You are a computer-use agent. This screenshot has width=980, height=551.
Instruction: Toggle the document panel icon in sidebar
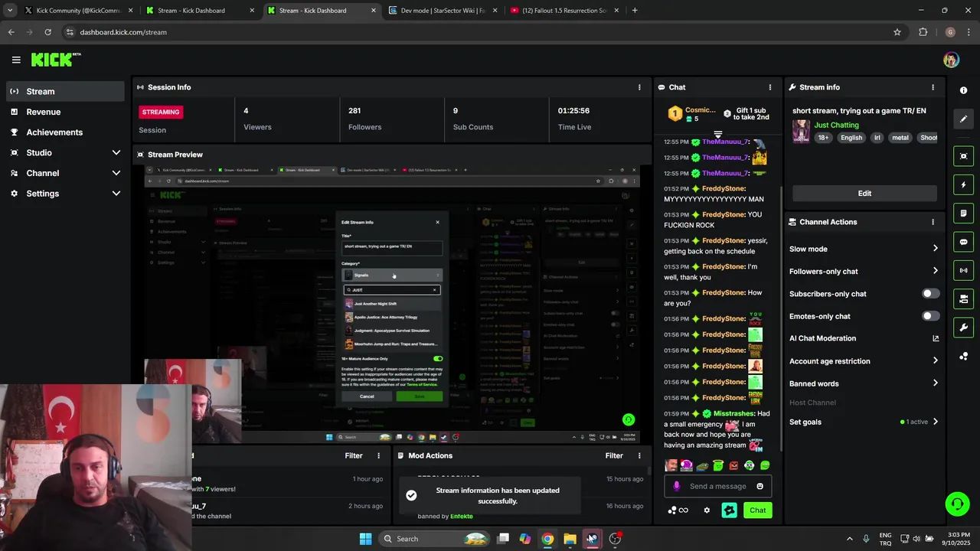tap(963, 213)
